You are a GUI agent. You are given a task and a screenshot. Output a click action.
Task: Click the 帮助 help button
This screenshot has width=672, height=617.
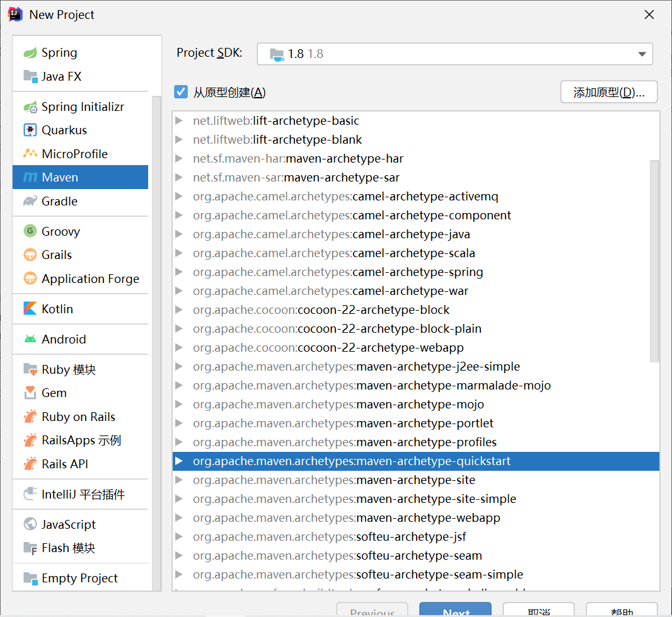(622, 609)
